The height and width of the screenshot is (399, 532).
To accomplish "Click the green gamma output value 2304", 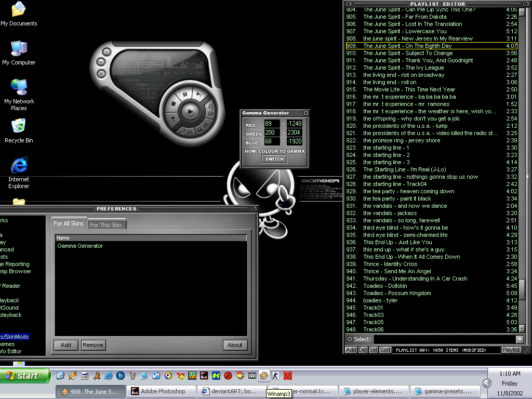I will click(x=294, y=132).
